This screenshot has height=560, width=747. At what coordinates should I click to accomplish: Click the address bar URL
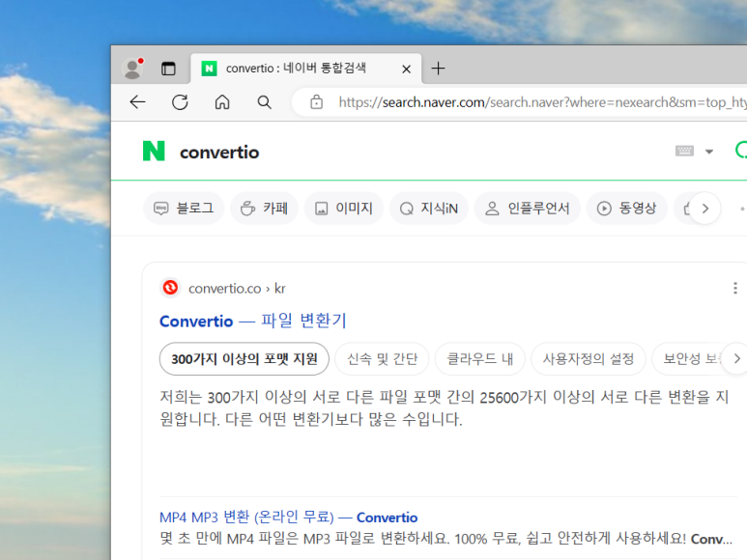543,102
